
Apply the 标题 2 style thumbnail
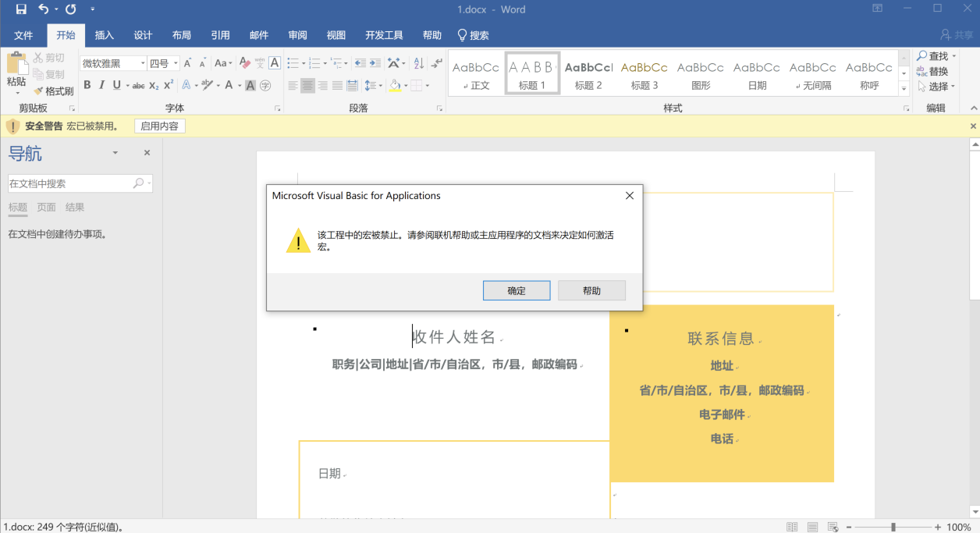tap(588, 74)
